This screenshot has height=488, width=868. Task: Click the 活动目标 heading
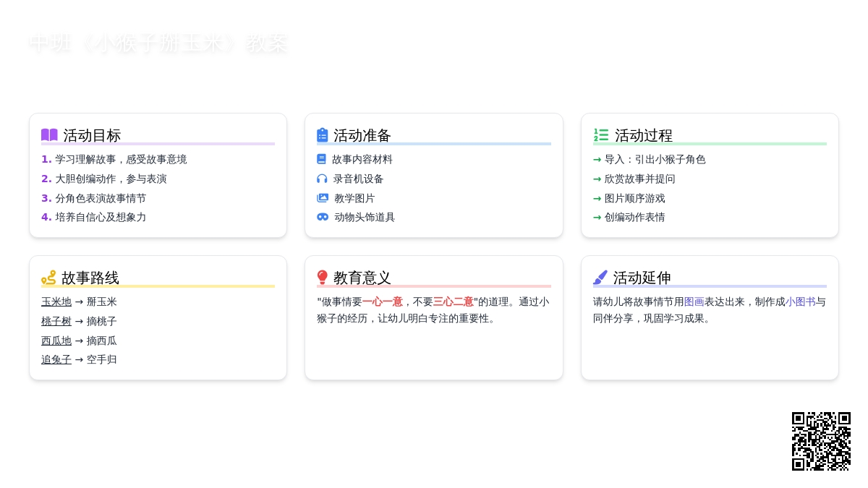pyautogui.click(x=92, y=135)
